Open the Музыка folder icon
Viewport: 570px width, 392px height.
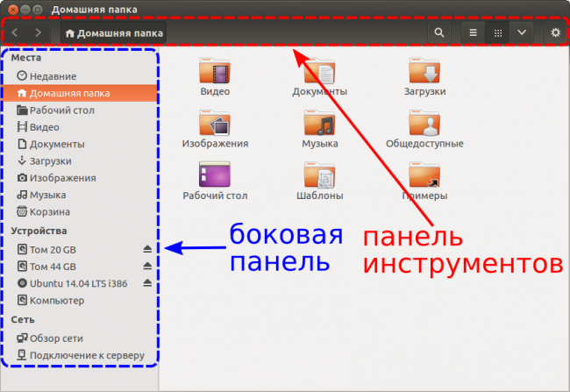(x=319, y=123)
